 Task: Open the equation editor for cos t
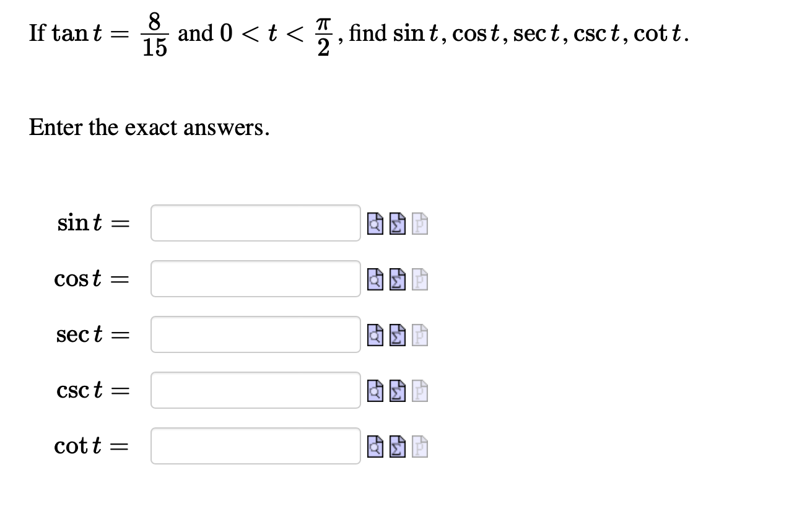(398, 279)
